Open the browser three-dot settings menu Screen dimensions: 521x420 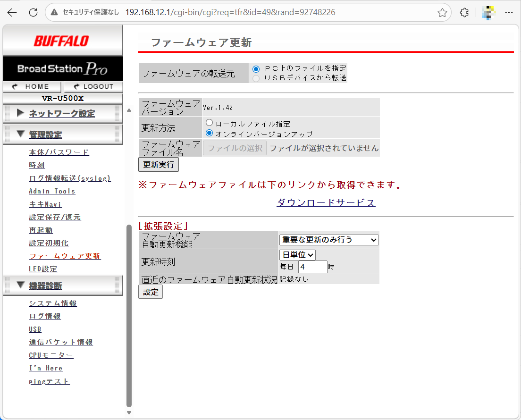click(509, 13)
